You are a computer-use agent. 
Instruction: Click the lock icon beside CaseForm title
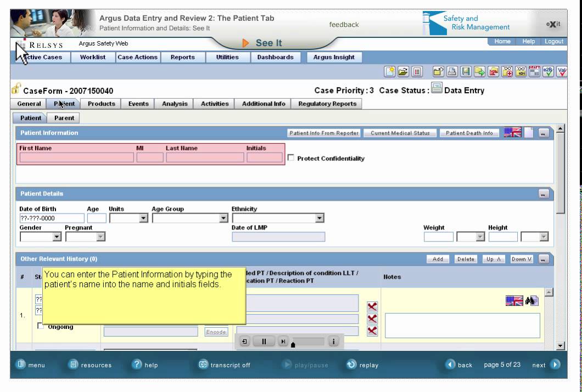(x=16, y=88)
